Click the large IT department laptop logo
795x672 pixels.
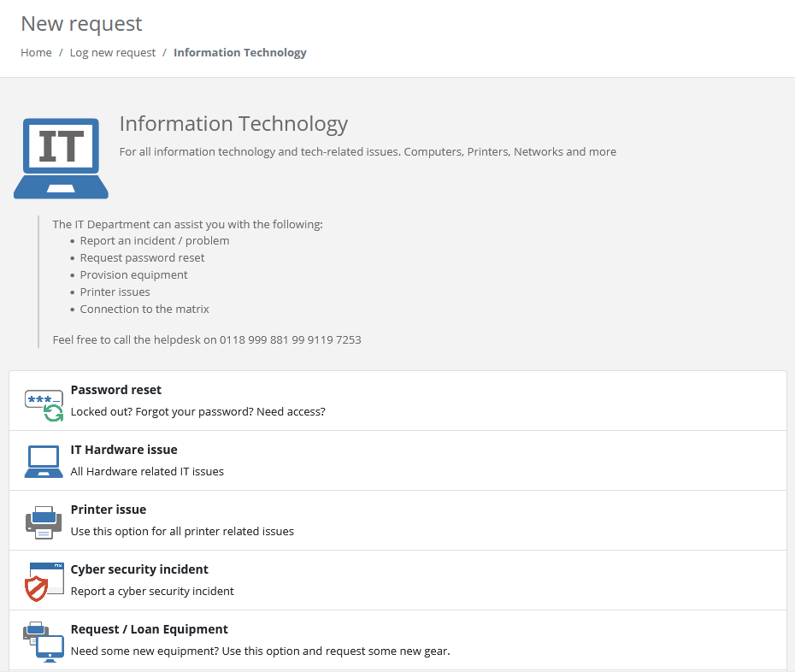pyautogui.click(x=61, y=157)
